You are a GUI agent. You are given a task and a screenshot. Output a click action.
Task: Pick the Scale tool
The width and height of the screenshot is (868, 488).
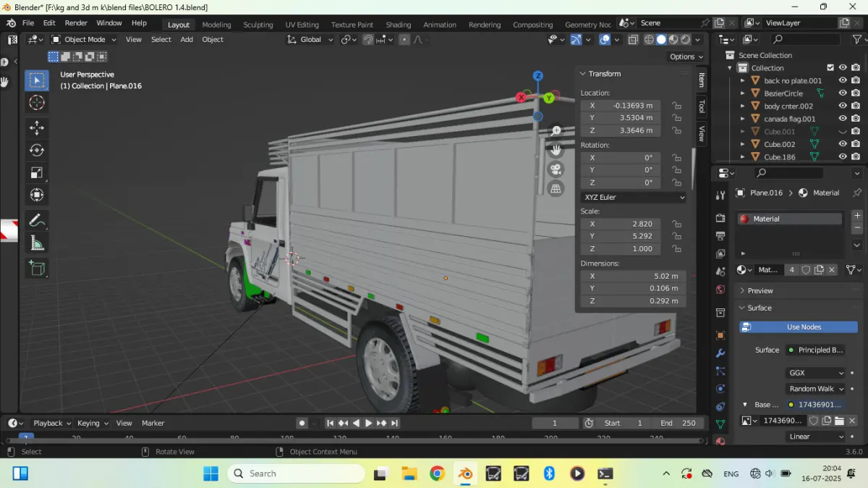point(37,172)
